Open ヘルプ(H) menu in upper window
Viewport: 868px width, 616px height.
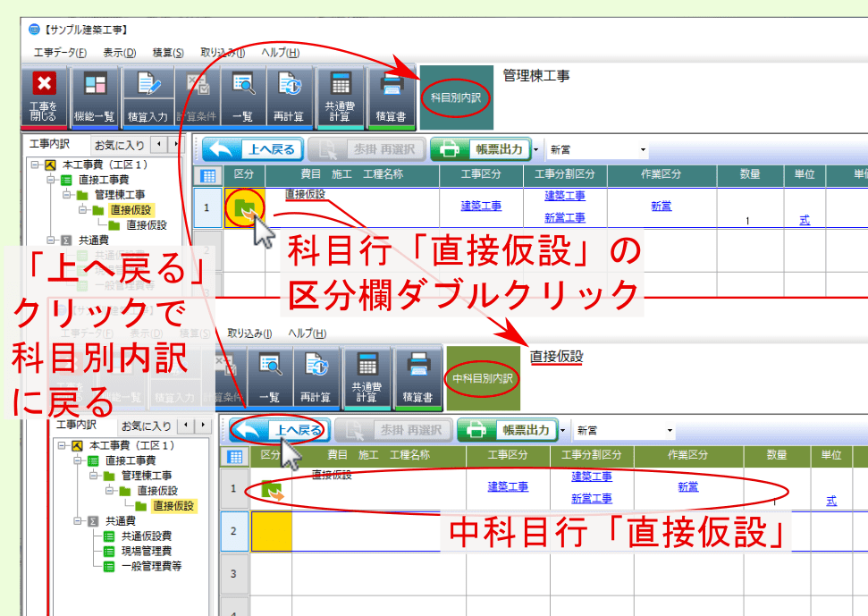pos(280,53)
